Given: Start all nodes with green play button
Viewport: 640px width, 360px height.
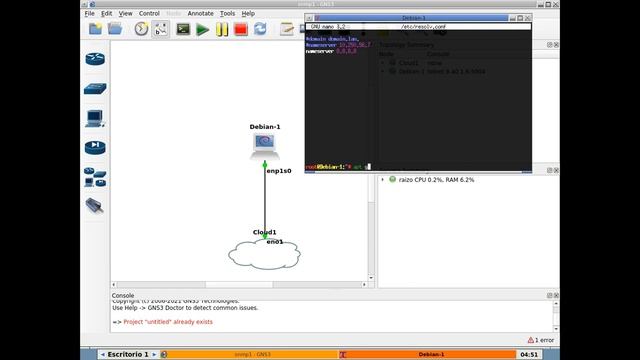Looking at the screenshot, I should click(x=202, y=29).
